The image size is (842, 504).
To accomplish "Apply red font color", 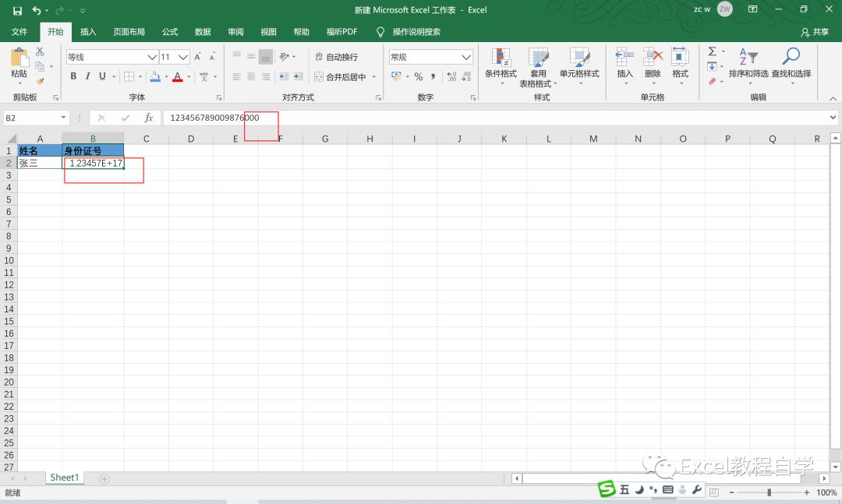I will [178, 77].
